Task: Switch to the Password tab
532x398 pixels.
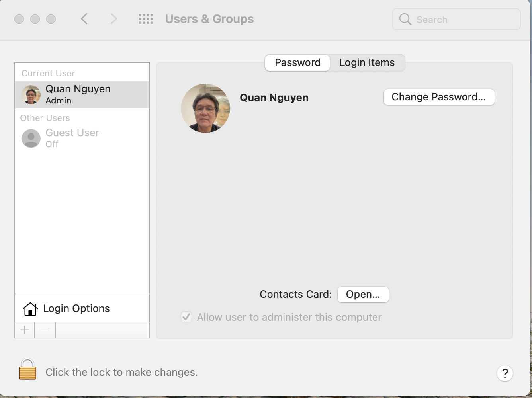Action: (297, 63)
